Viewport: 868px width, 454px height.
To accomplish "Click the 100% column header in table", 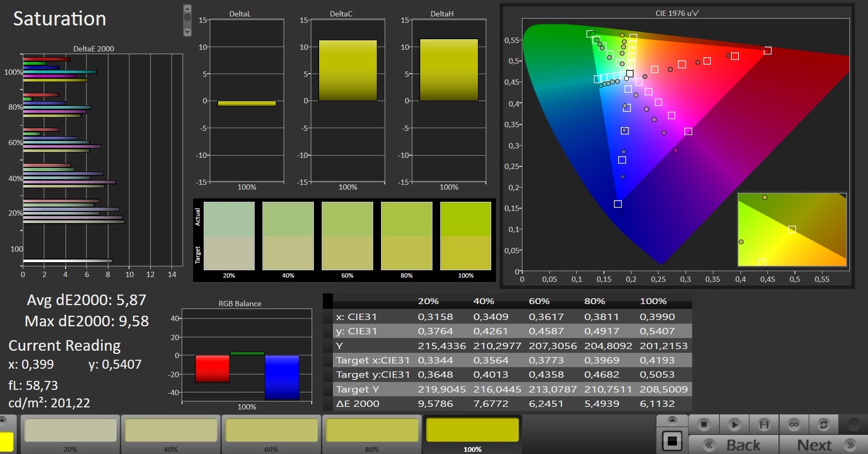I will pyautogui.click(x=653, y=301).
